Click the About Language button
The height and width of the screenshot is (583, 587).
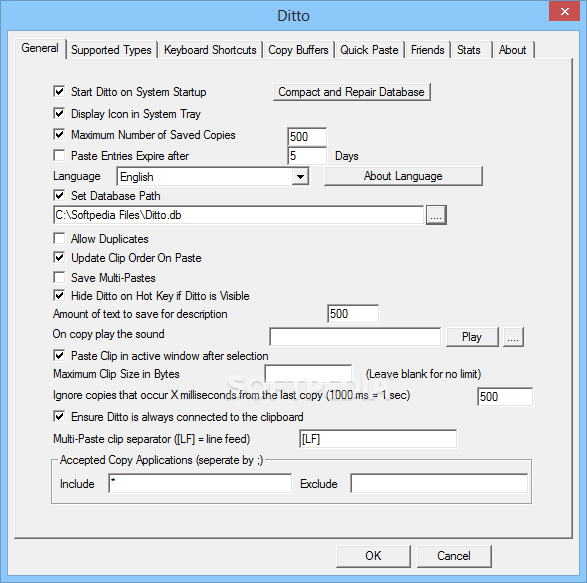pos(403,176)
